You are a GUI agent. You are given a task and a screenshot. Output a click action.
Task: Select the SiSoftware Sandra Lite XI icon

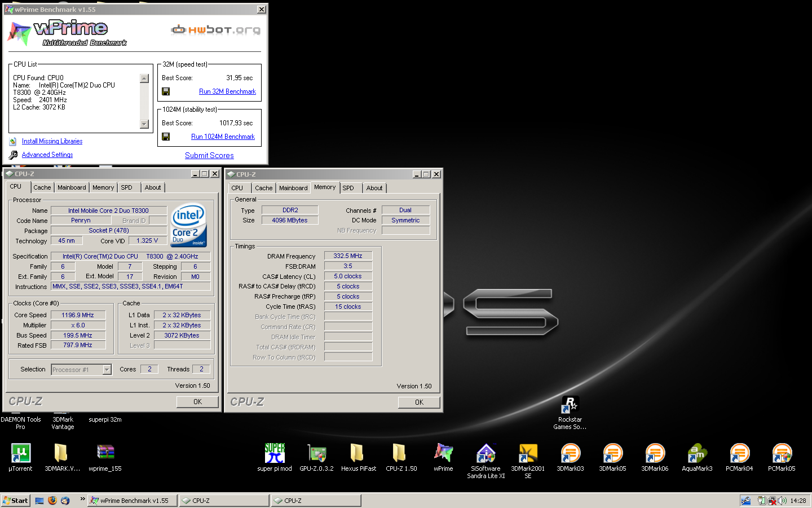point(486,453)
